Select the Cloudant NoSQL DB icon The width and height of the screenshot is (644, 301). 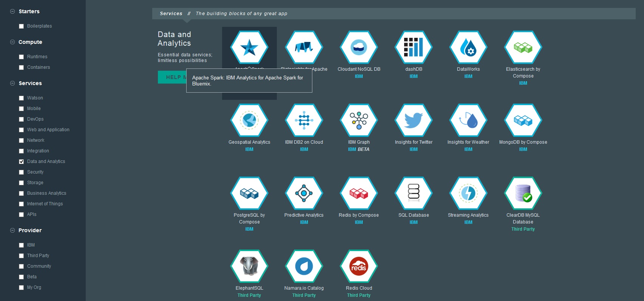(359, 48)
